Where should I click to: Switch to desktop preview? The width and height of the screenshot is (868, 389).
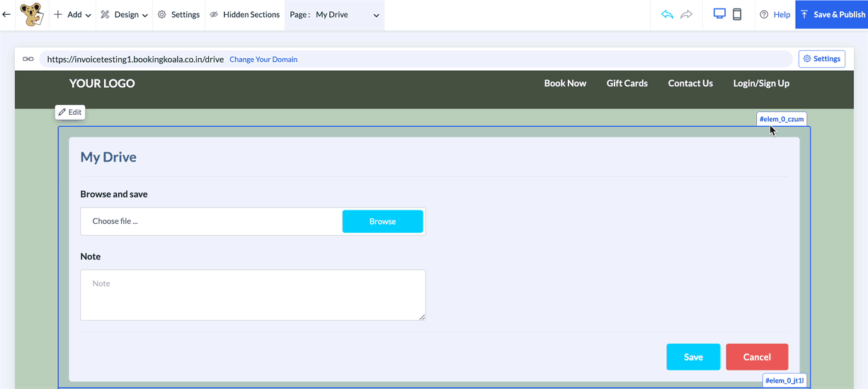click(x=719, y=14)
